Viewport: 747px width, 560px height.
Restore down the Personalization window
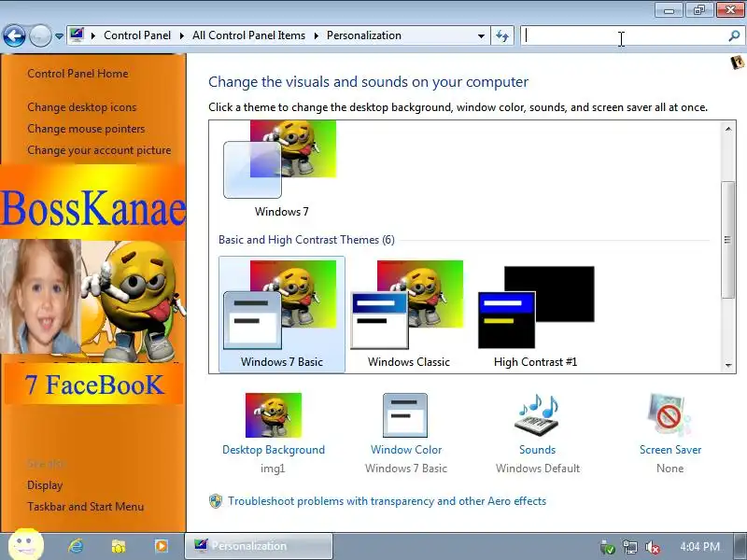[x=698, y=10]
